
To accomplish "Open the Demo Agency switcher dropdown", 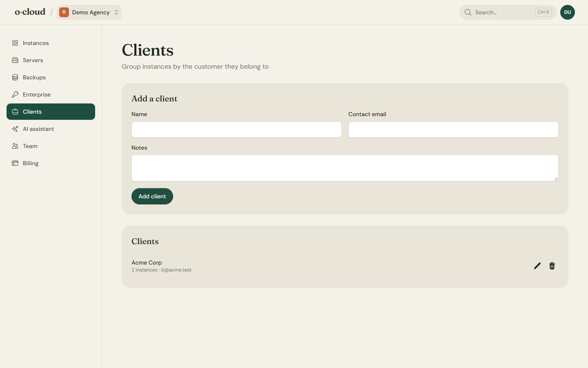I will tap(89, 12).
